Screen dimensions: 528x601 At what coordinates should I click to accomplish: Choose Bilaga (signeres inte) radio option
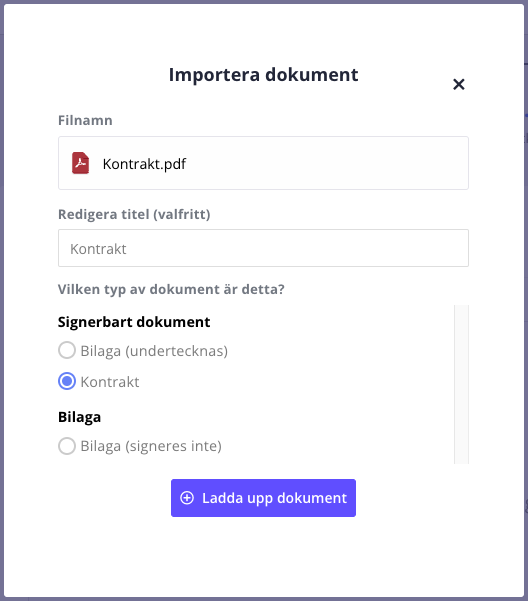67,446
